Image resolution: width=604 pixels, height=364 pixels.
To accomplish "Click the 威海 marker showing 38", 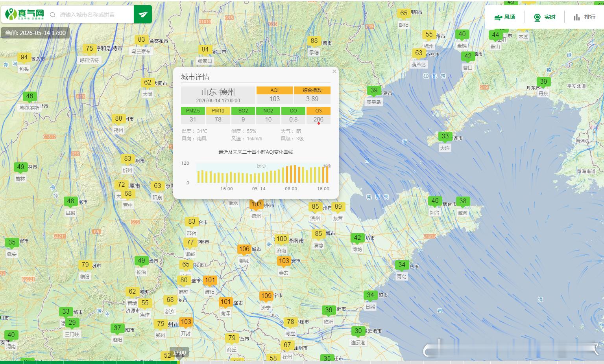I will [463, 201].
